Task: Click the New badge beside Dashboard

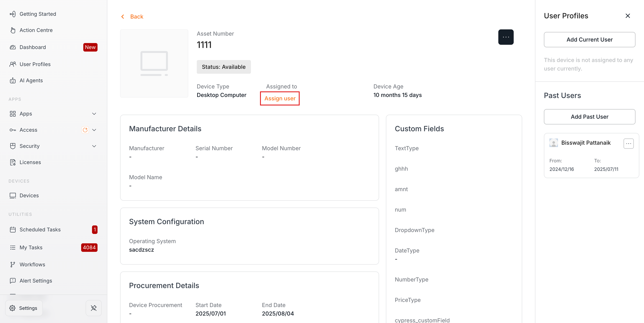Action: (x=90, y=47)
